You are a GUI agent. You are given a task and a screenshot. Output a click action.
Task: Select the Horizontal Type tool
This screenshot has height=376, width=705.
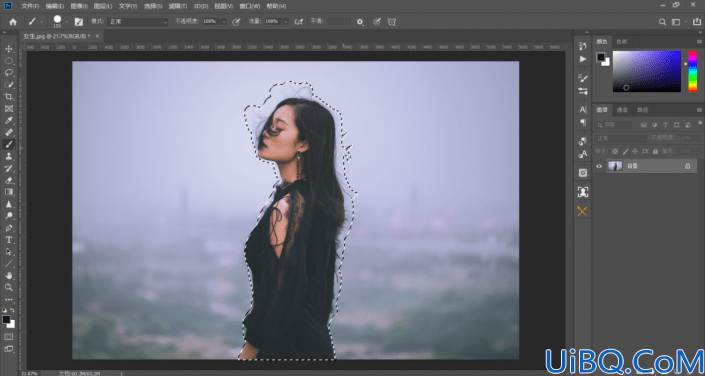9,240
